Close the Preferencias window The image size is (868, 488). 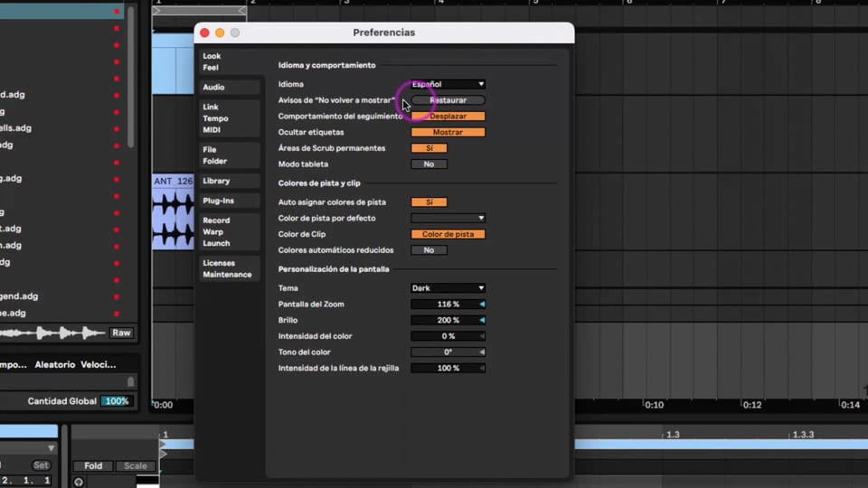click(205, 33)
